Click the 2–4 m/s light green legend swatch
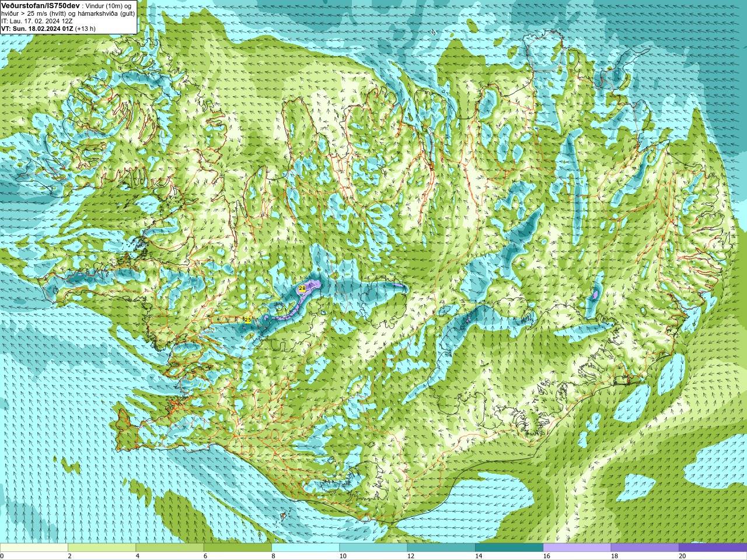Viewport: 747px width, 560px height. point(102,548)
